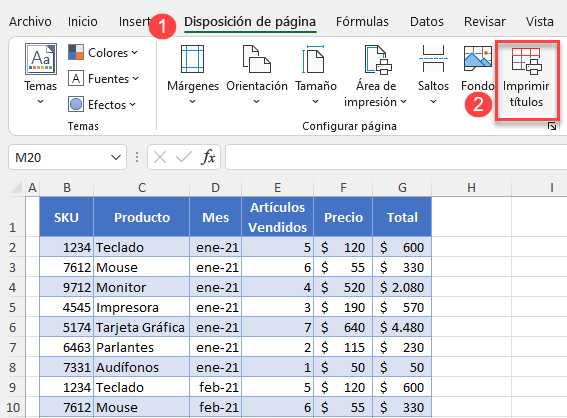Click the Mes header cell
567x418 pixels.
pos(216,217)
